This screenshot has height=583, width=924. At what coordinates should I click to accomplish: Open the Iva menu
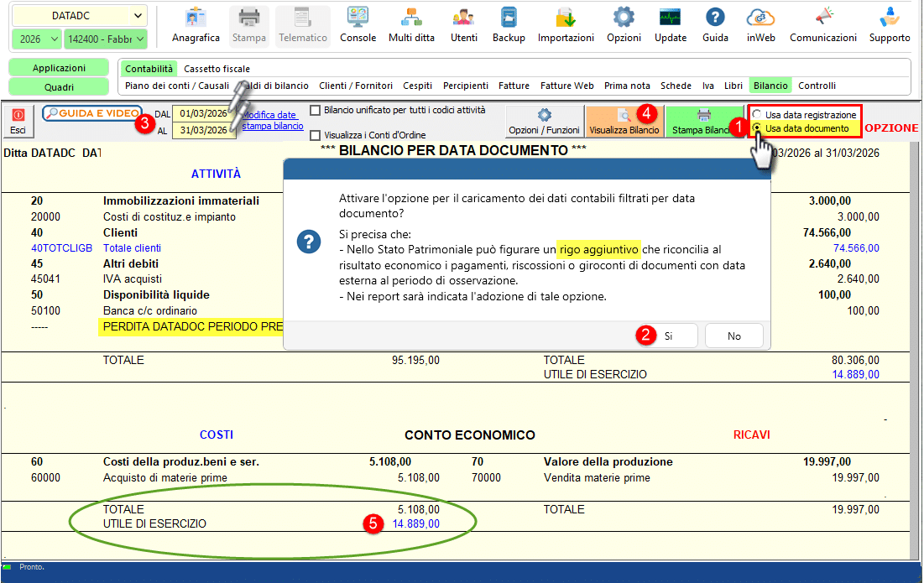point(707,86)
